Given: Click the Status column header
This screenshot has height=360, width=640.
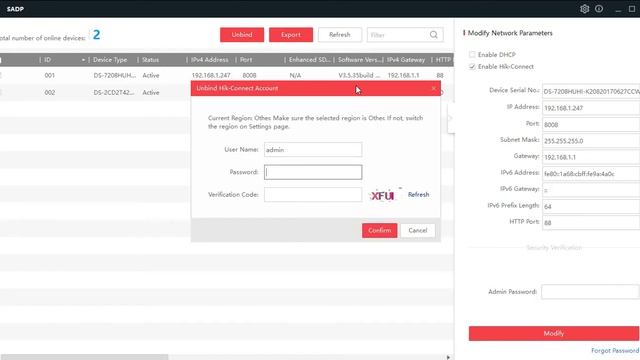Looking at the screenshot, I should [x=151, y=60].
